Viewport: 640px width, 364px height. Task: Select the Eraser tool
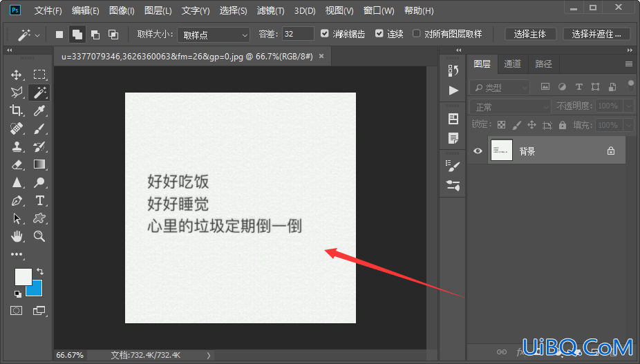[x=17, y=164]
